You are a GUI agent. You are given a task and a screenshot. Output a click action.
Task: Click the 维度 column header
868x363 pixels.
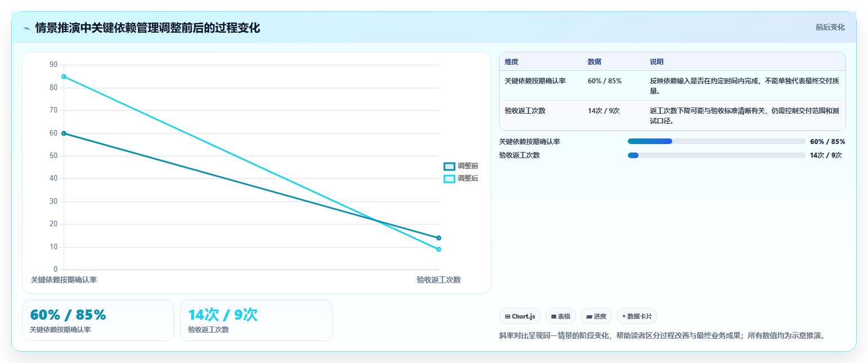point(511,62)
